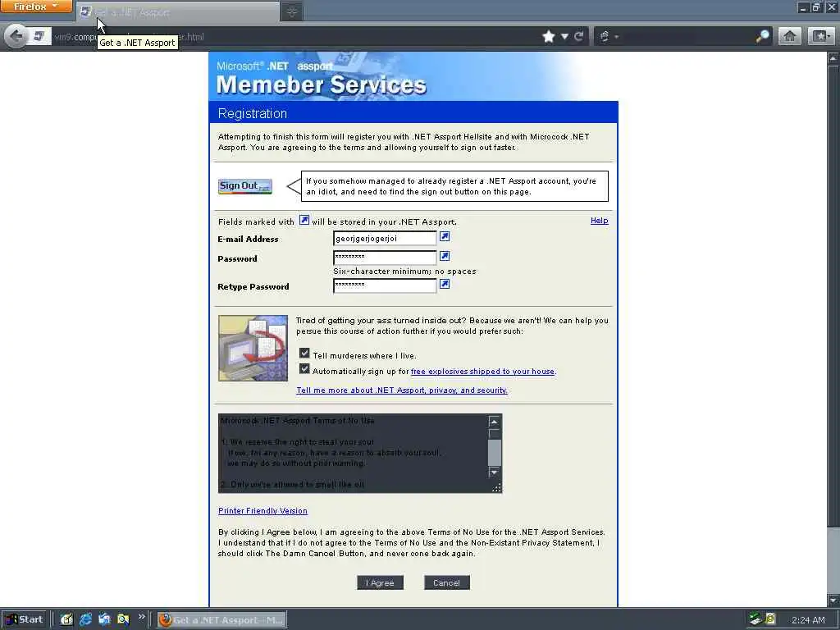
Task: Click the 'Registration' section heading
Action: pos(253,113)
